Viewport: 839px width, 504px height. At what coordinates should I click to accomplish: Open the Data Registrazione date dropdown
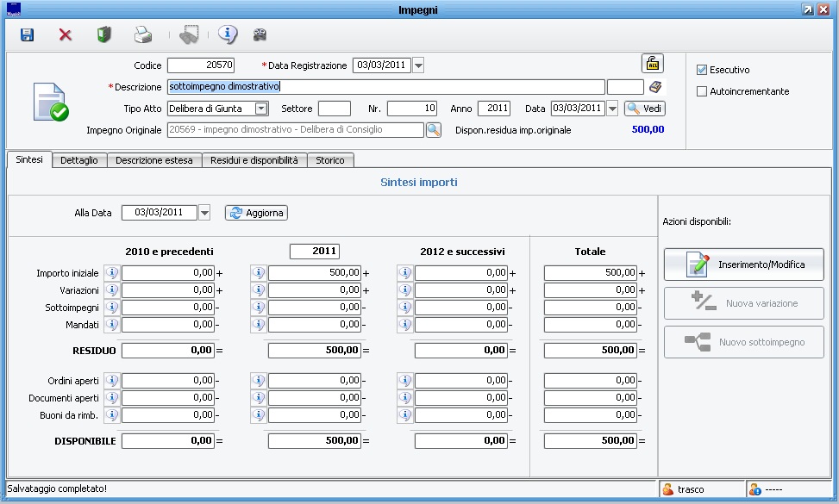click(418, 65)
